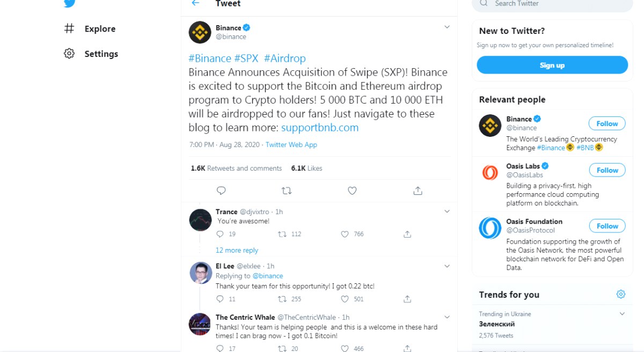Like Trance's reply
The image size is (644, 352).
pyautogui.click(x=346, y=234)
